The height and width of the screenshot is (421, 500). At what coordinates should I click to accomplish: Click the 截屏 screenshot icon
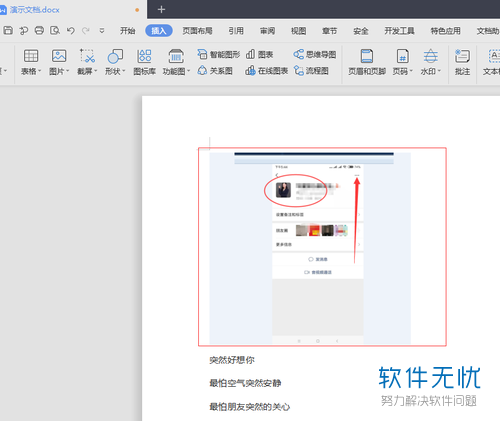tap(87, 56)
